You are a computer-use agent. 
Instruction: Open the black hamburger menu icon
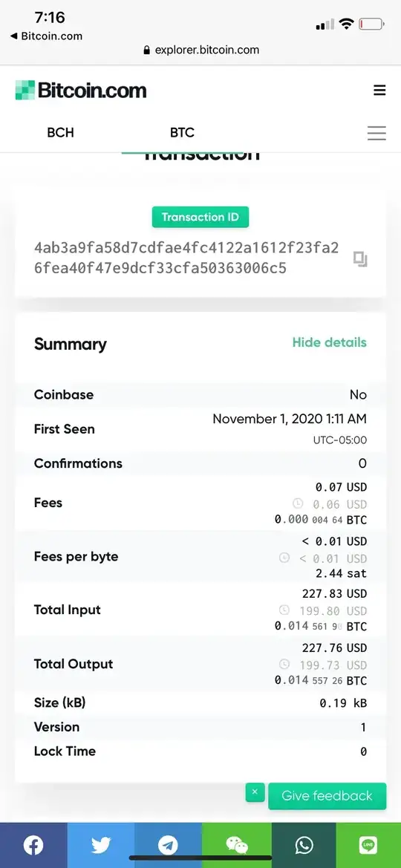[379, 91]
